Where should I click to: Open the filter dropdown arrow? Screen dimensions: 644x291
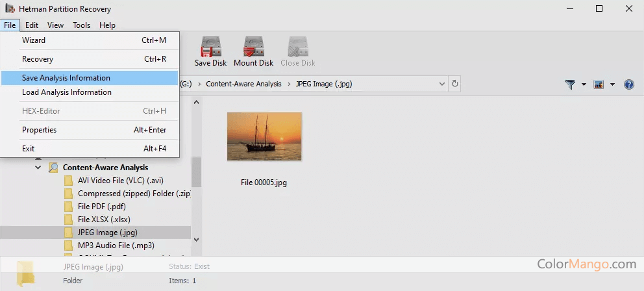point(584,84)
